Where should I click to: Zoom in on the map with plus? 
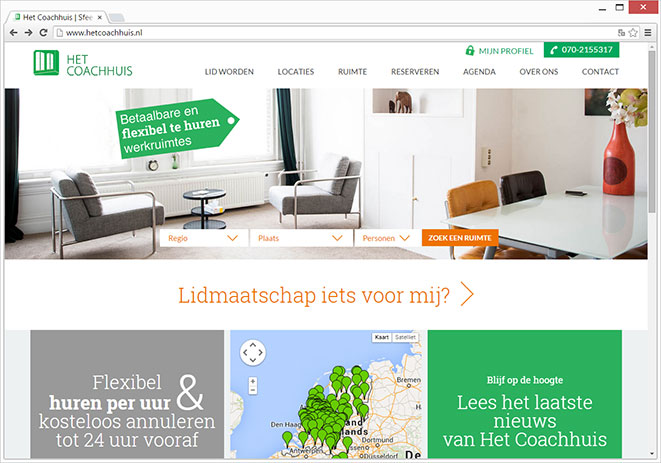coord(253,381)
